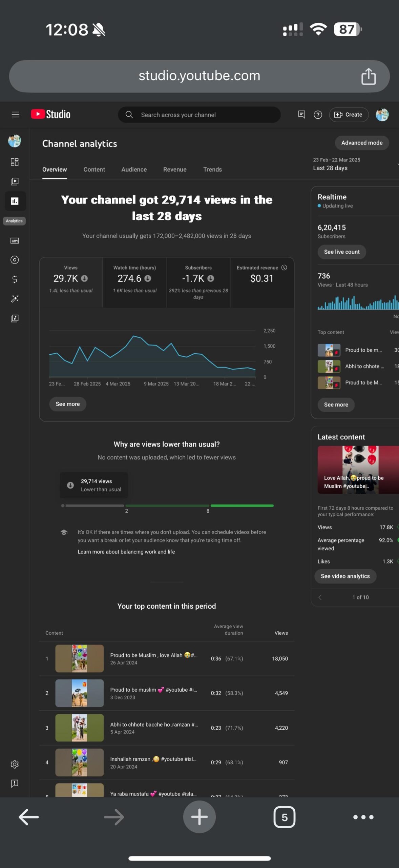
Task: Open the tab switcher showing 5
Action: coord(285,817)
